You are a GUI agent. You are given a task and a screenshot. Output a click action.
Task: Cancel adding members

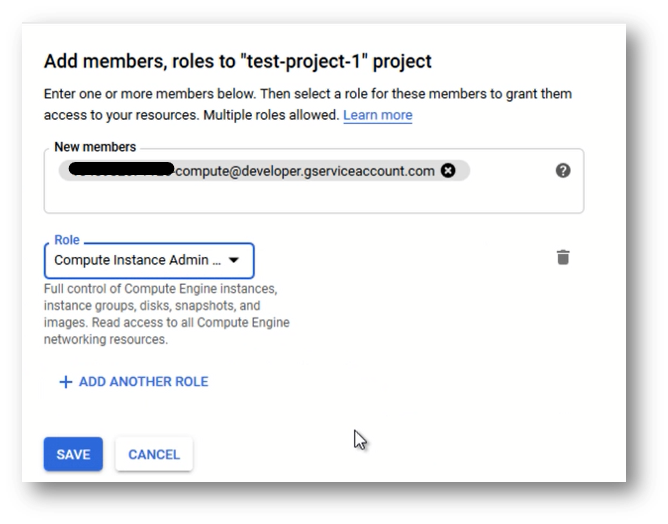(x=154, y=454)
